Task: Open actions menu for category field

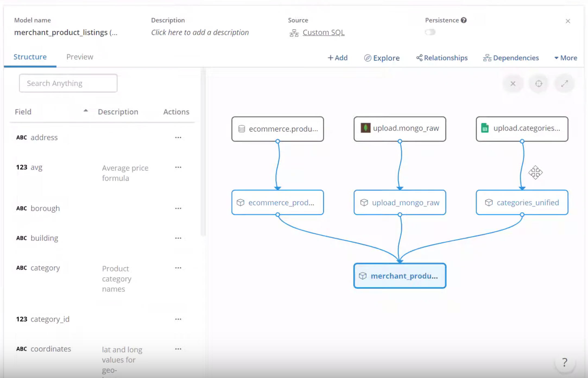Action: (178, 268)
